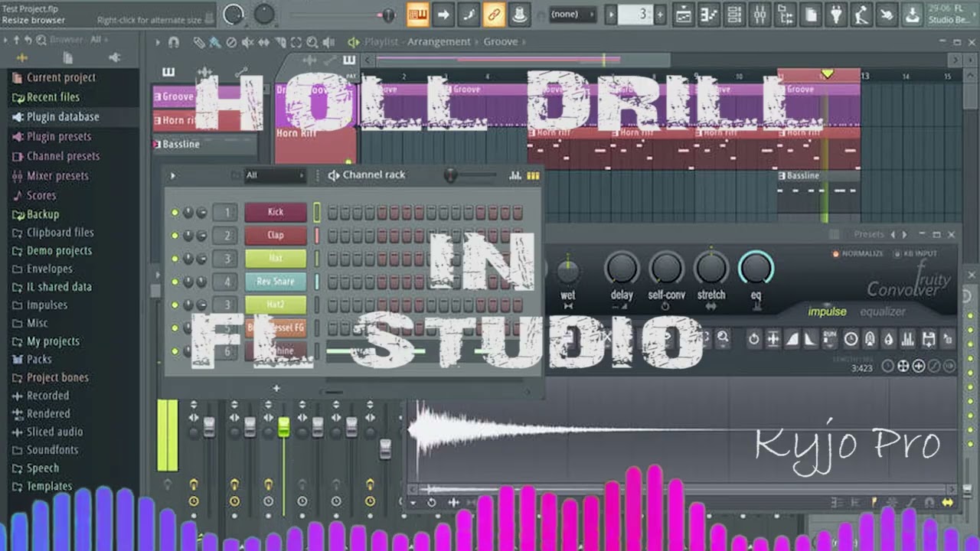980x551 pixels.
Task: Click the Convolver zoom magnifier icon
Action: point(722,337)
